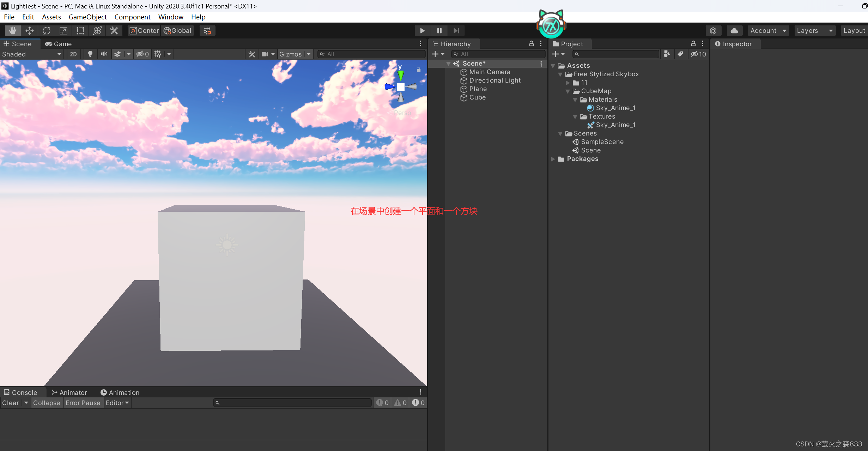Toggle scene view audio
This screenshot has width=868, height=451.
click(104, 54)
